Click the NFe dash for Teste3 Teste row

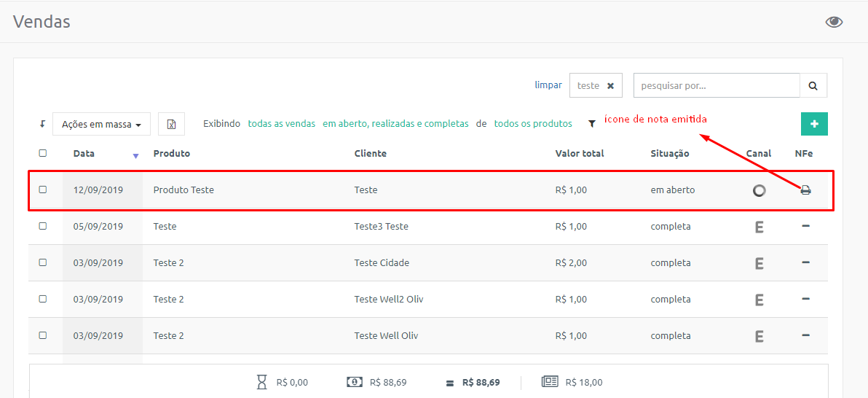click(x=806, y=226)
